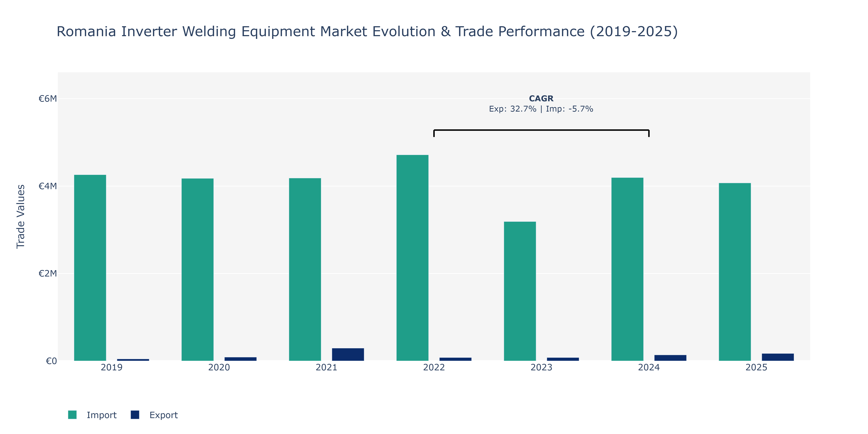This screenshot has height=434, width=868.
Task: Click the 2020 x-axis label
Action: click(219, 367)
